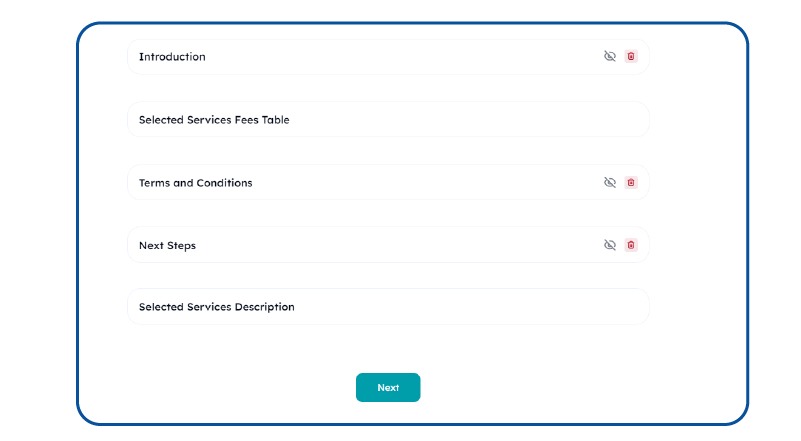Click the "Selected Services Fees Table" title text
The height and width of the screenshot is (441, 801).
(x=214, y=120)
